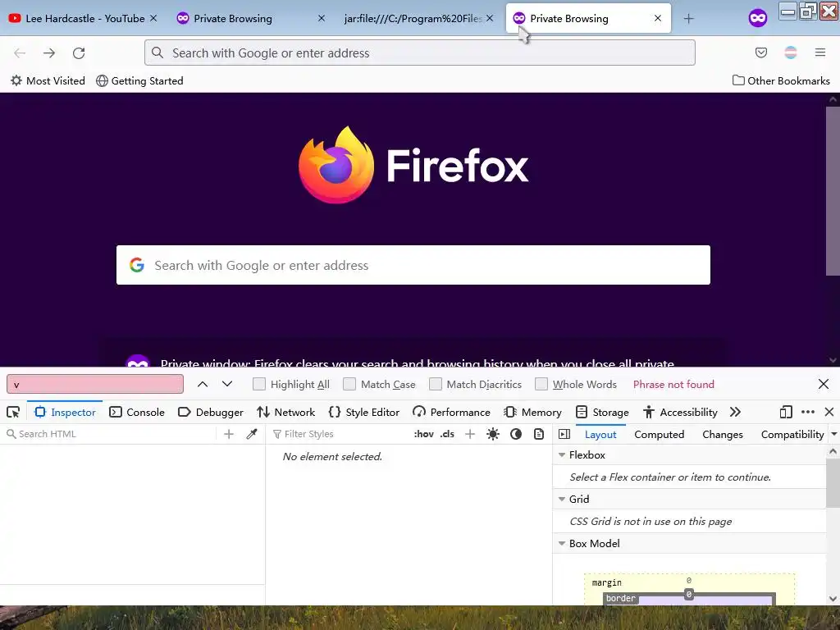Click the toolbar address bar

tap(420, 52)
